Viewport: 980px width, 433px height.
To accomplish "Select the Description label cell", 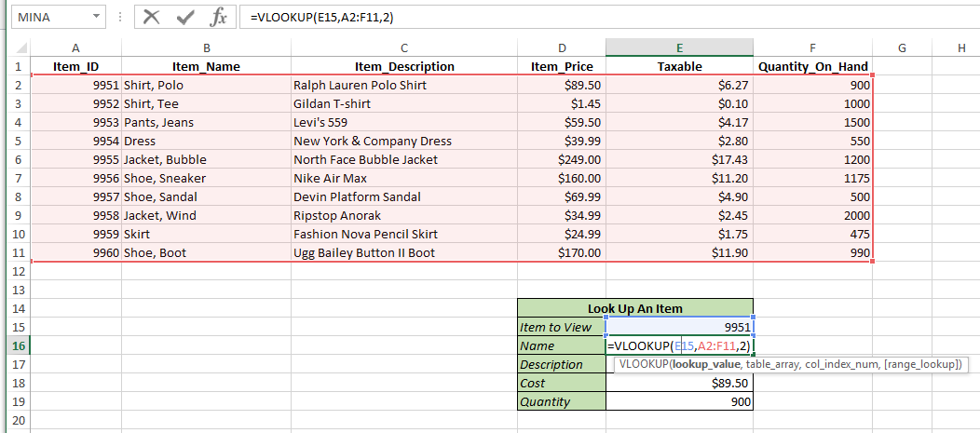I will pyautogui.click(x=562, y=364).
